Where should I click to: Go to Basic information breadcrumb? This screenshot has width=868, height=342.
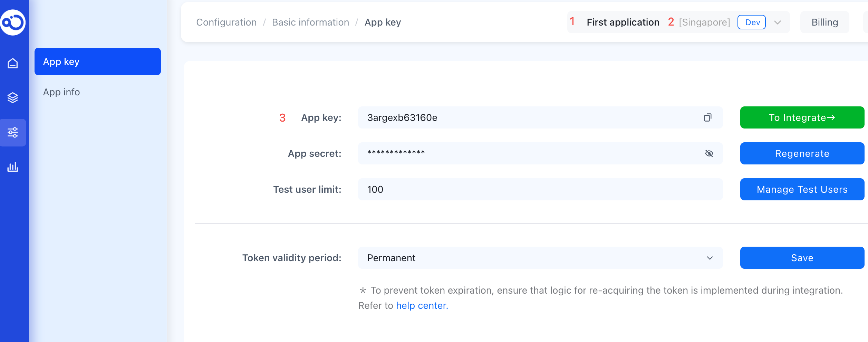point(310,22)
